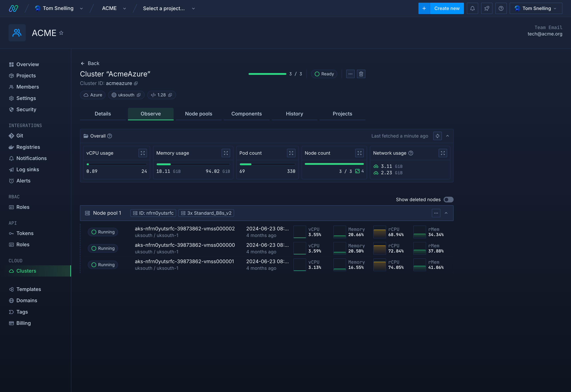Screen dimensions: 571x392
Task: Delete cluster using the trash icon
Action: 361,74
